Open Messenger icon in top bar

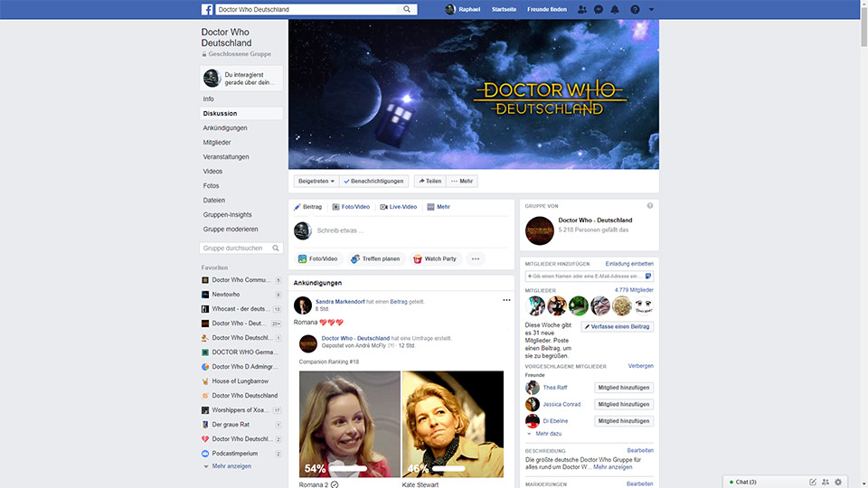click(599, 9)
